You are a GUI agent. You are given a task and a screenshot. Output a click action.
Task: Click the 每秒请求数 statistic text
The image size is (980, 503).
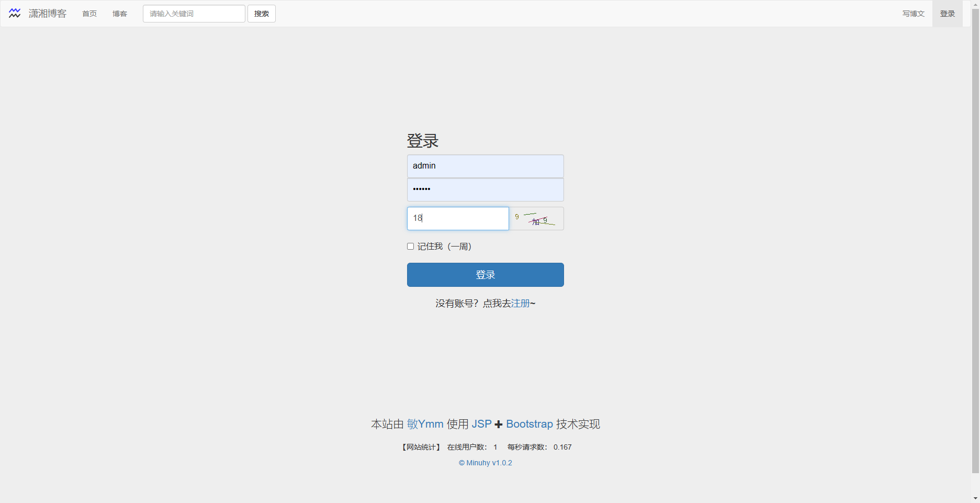coord(539,447)
